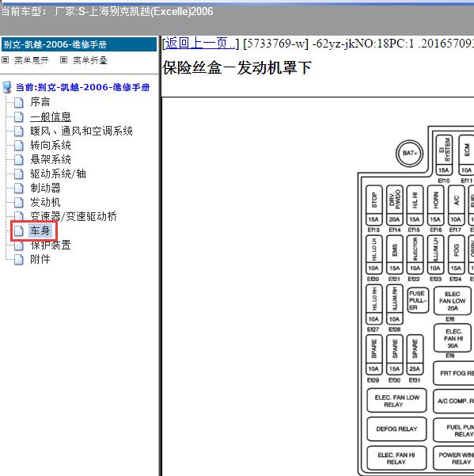Click the page icon next to 附件
The height and width of the screenshot is (476, 474).
click(x=19, y=260)
